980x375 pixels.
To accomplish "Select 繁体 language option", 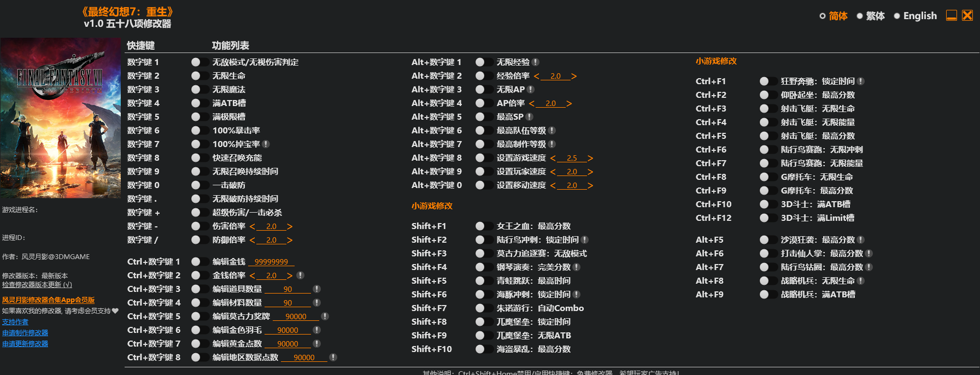I will click(x=871, y=16).
